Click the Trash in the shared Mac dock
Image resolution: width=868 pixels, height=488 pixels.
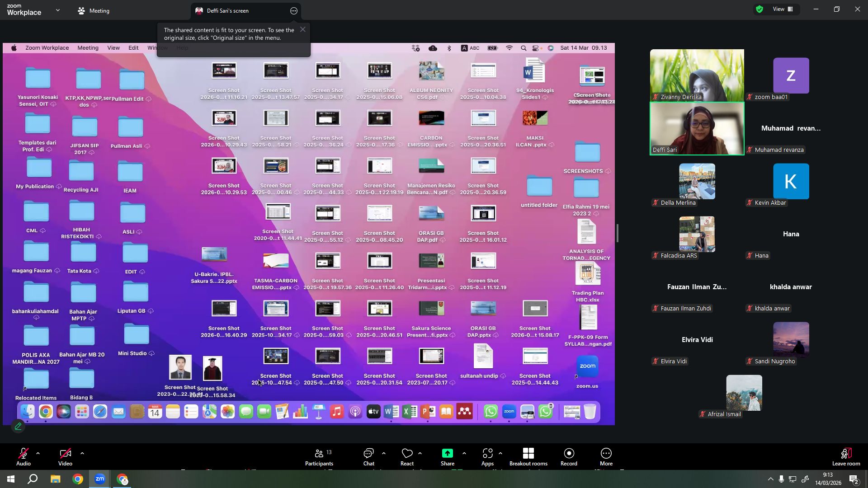click(x=590, y=412)
